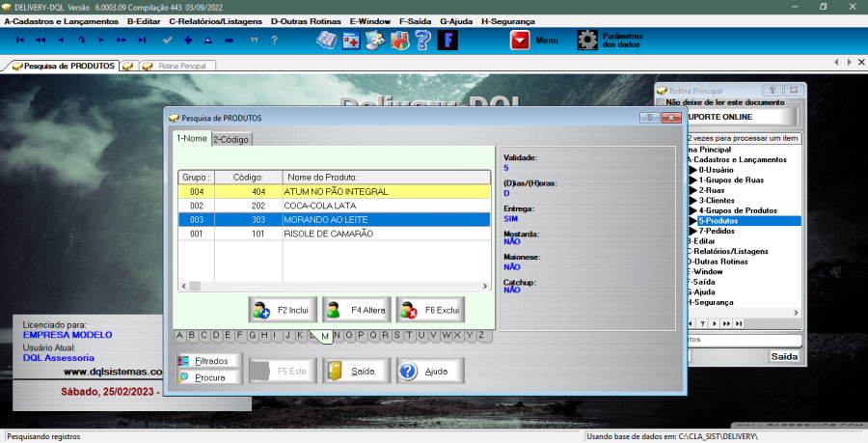
Task: Click the Saída door button in dialog
Action: pyautogui.click(x=356, y=371)
